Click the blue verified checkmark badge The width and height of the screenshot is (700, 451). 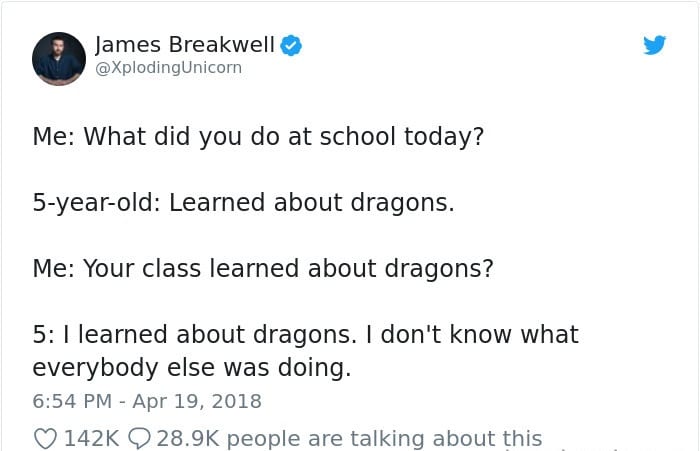[x=291, y=46]
